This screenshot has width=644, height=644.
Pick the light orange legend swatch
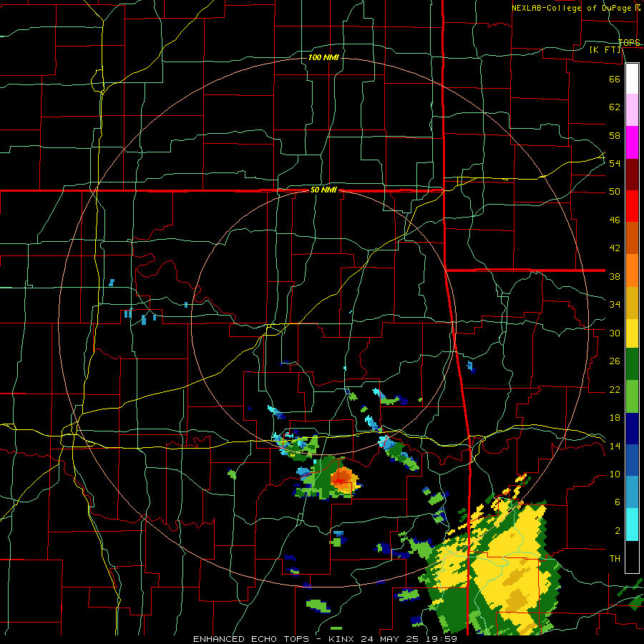[x=632, y=270]
